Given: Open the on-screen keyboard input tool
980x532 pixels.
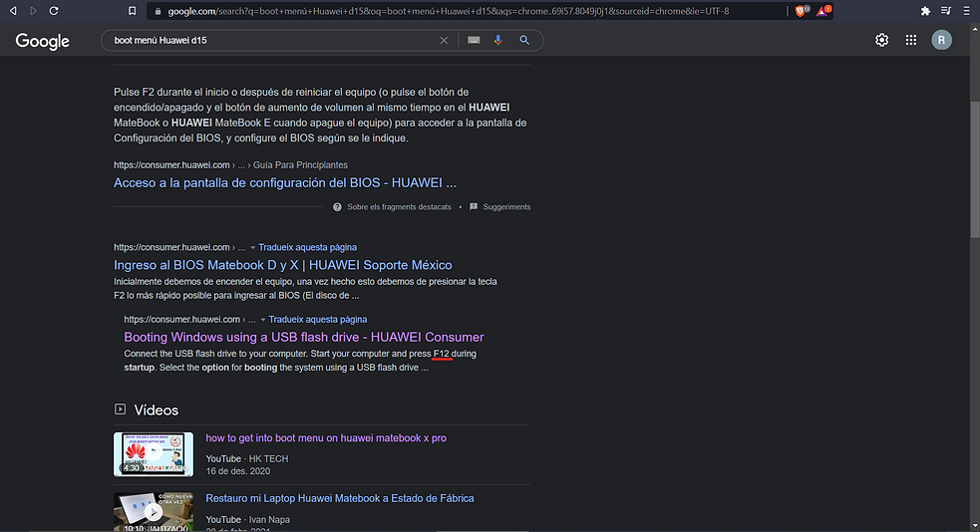Looking at the screenshot, I should (x=474, y=40).
